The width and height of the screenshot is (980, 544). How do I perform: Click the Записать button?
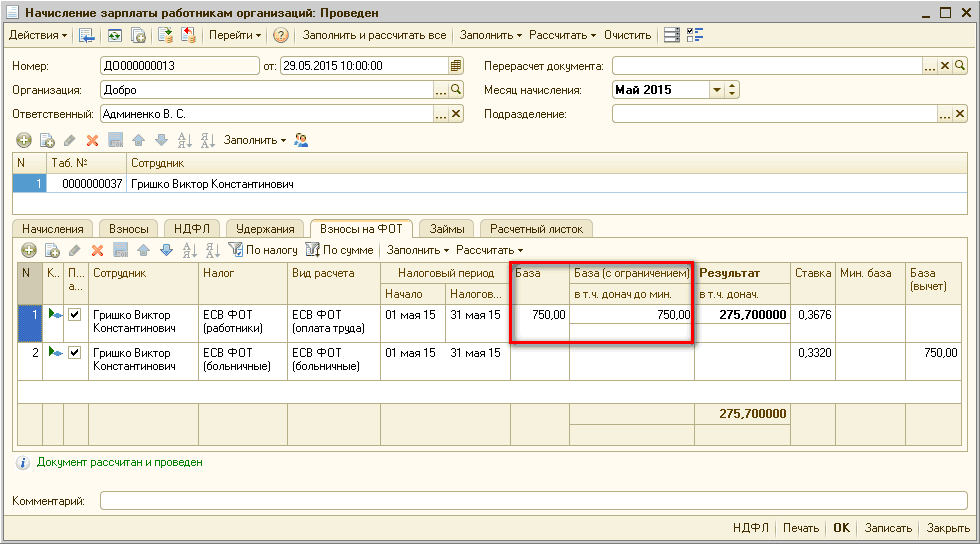point(888,528)
